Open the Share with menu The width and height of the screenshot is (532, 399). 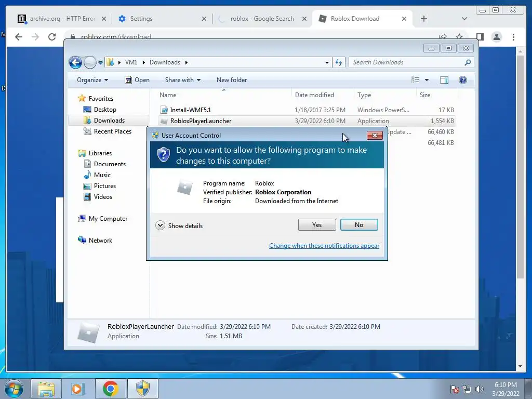tap(182, 80)
